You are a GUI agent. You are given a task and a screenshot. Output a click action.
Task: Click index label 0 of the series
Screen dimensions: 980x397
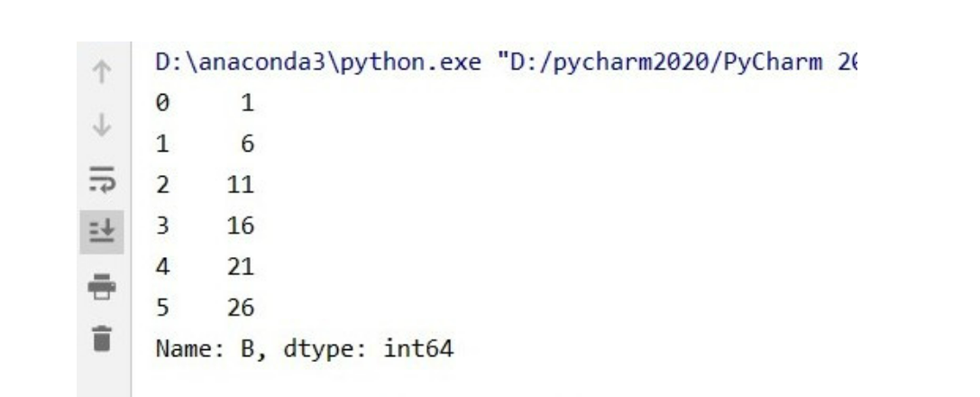(x=163, y=105)
